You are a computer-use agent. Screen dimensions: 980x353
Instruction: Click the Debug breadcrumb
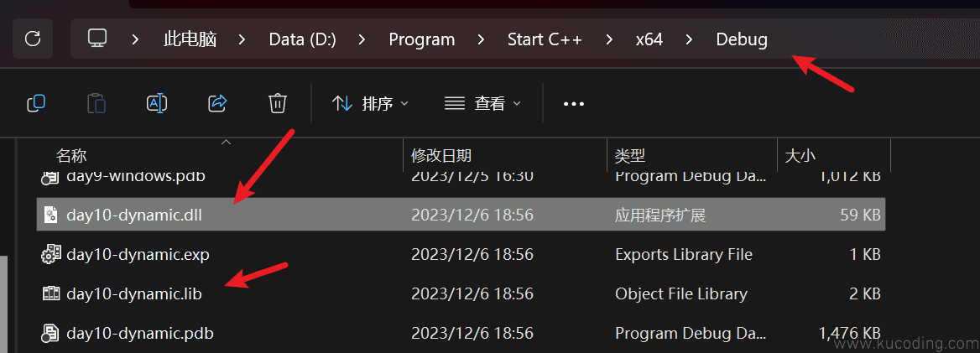coord(742,39)
